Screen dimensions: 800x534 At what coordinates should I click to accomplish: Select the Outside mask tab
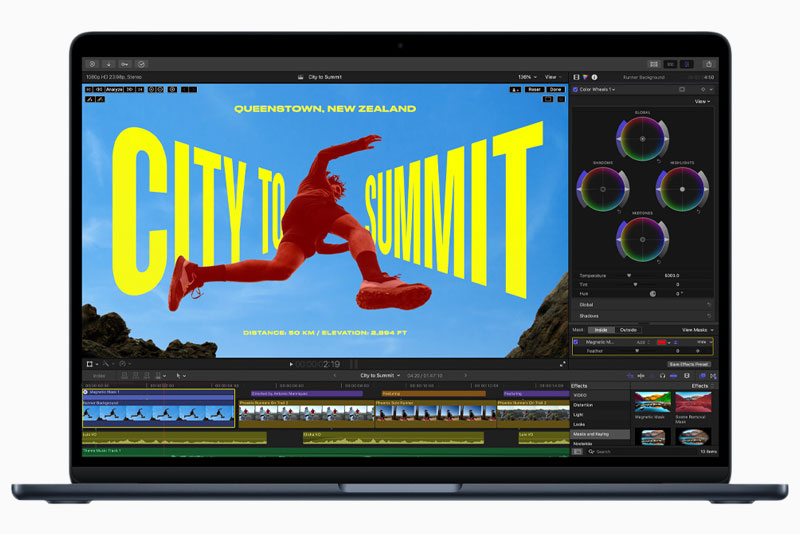628,329
